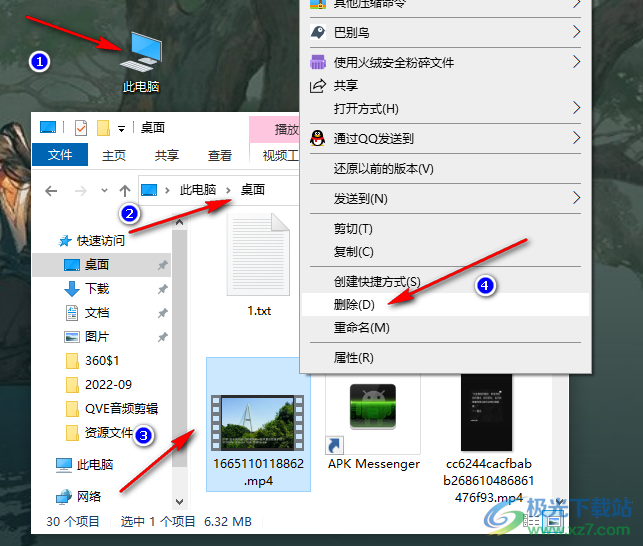Switch to the 共享 ribbon tab

click(167, 155)
